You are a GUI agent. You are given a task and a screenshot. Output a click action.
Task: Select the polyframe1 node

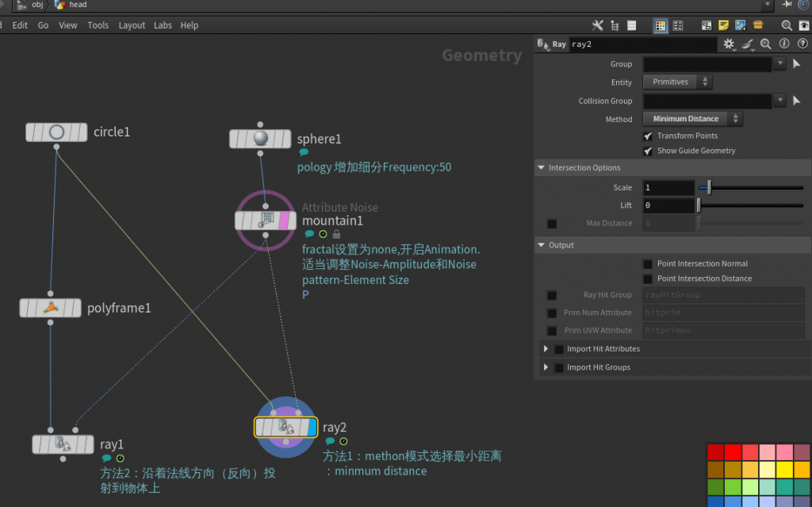[x=50, y=308]
